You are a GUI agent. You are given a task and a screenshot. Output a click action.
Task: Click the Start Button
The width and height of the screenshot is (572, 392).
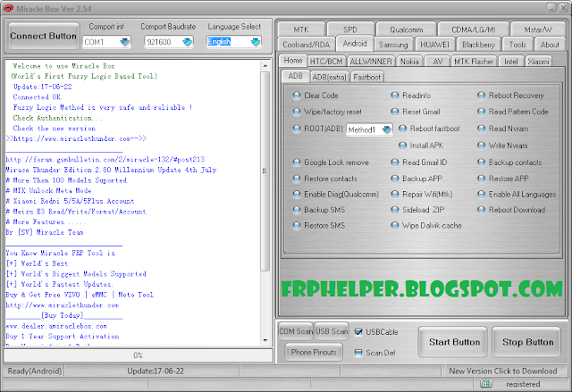[x=454, y=342]
